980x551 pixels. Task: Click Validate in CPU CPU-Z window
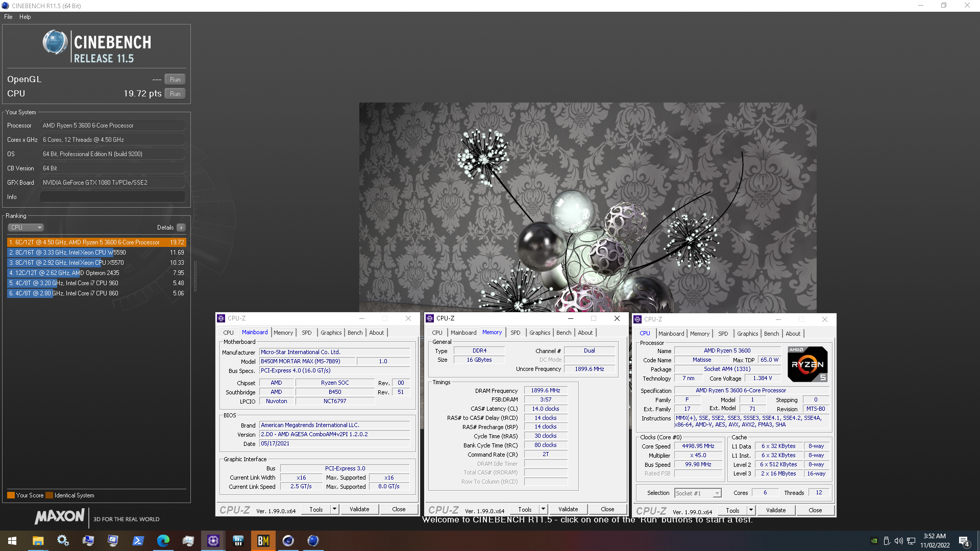pos(776,510)
